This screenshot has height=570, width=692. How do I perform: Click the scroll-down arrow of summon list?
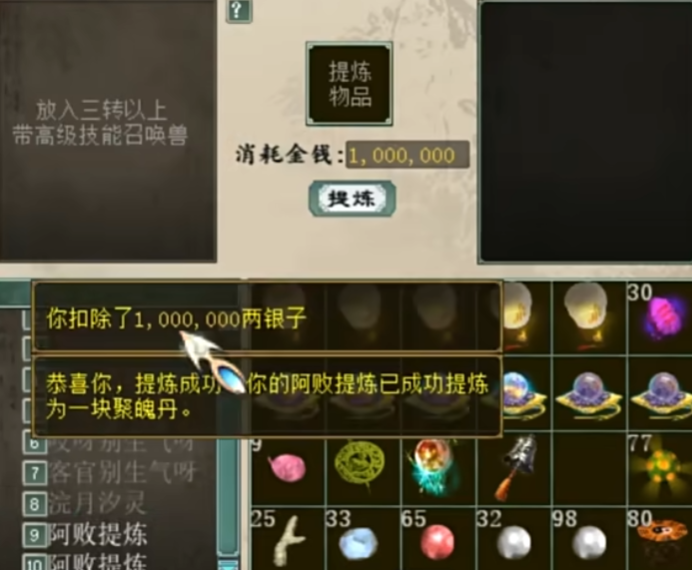pyautogui.click(x=228, y=564)
